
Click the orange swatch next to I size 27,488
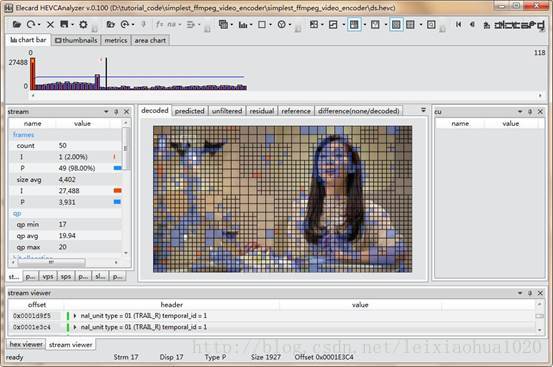pos(117,191)
